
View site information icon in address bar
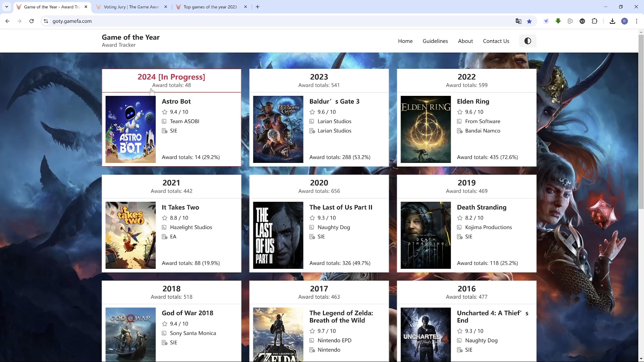pyautogui.click(x=46, y=21)
